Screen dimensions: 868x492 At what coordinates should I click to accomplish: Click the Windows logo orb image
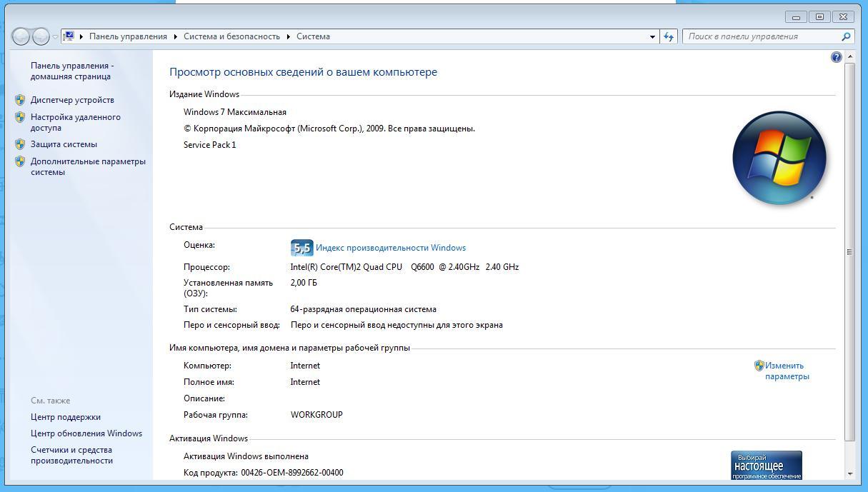point(779,159)
